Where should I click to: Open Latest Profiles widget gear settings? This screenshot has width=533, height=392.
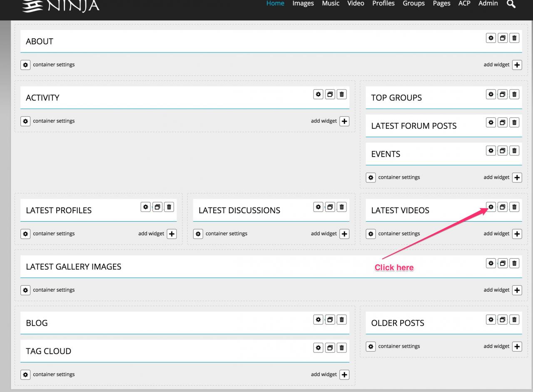(x=146, y=207)
